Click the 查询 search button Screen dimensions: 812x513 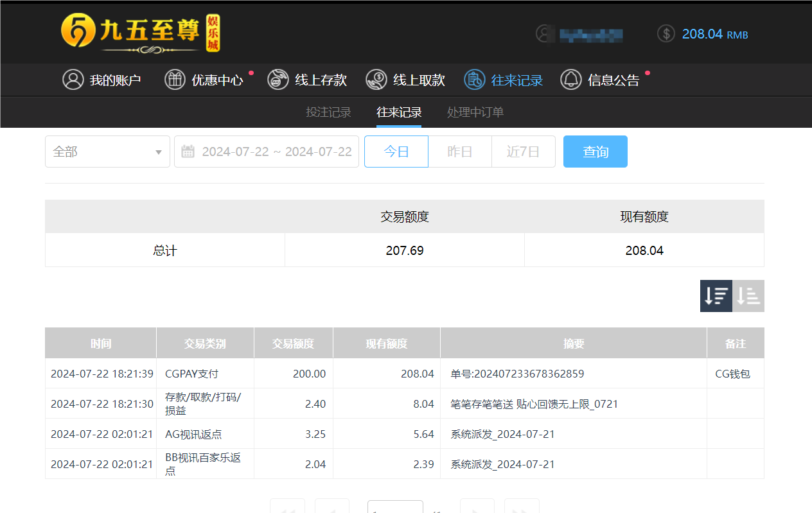[x=595, y=152]
